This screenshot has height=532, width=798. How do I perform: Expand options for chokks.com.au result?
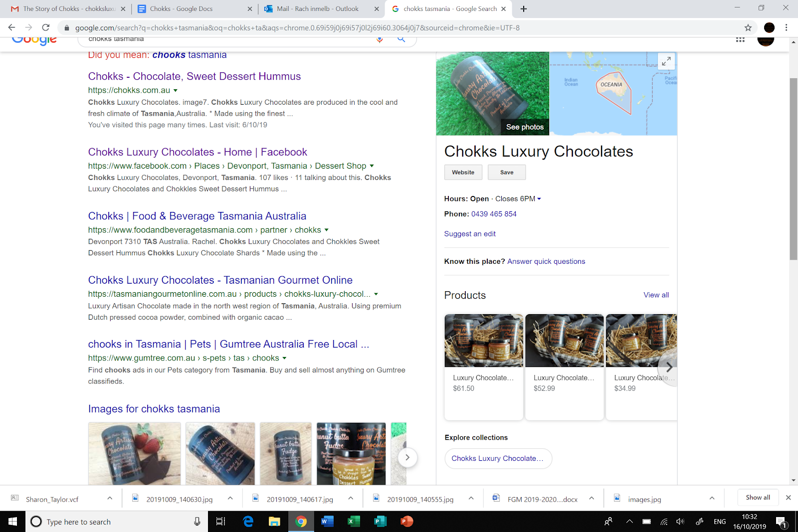pos(176,91)
